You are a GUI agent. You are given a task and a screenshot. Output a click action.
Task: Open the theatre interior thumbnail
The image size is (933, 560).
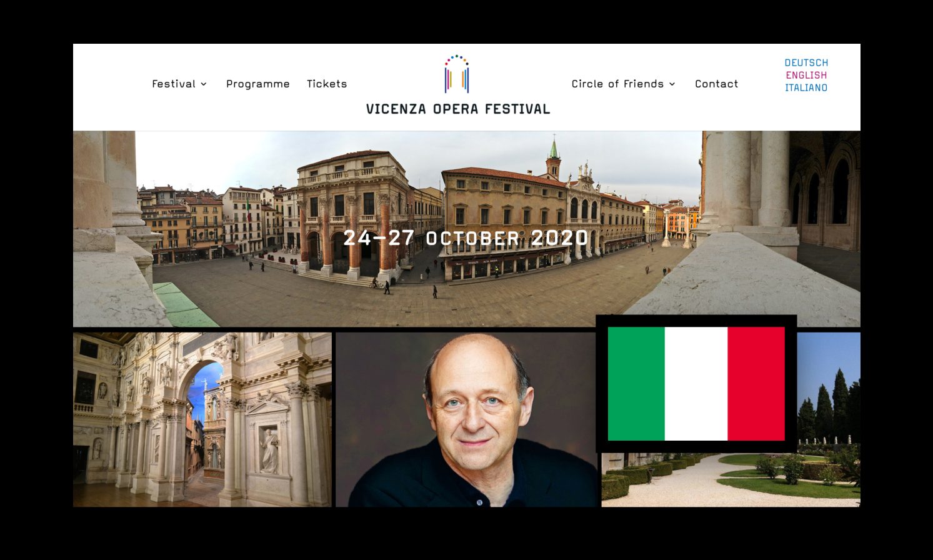point(202,419)
